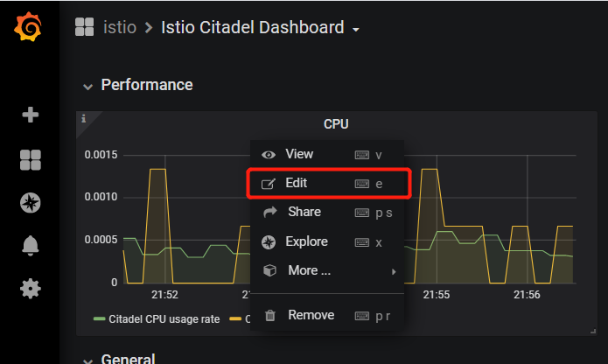The width and height of the screenshot is (608, 364).
Task: Expand the General row chevron
Action: pos(87,359)
